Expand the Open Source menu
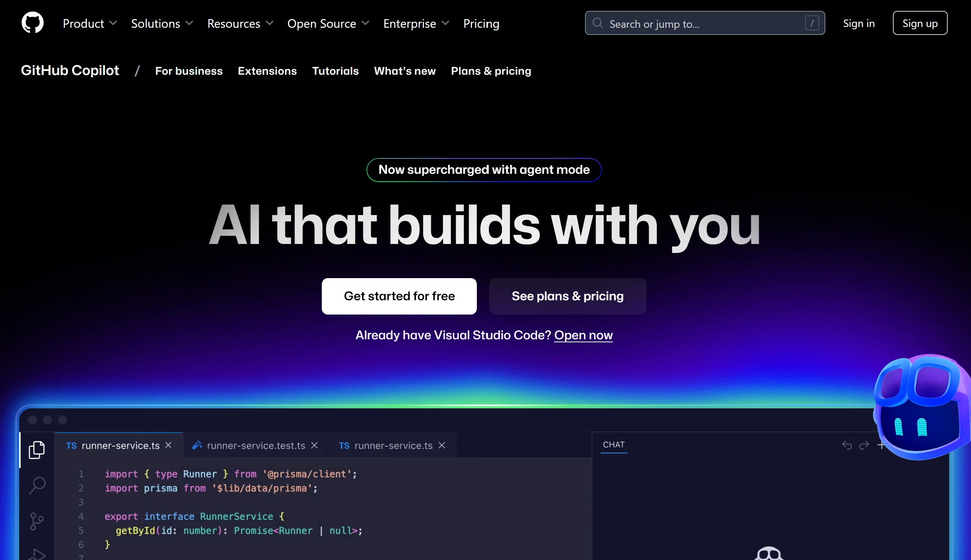Screen dimensions: 971x560 pyautogui.click(x=328, y=24)
